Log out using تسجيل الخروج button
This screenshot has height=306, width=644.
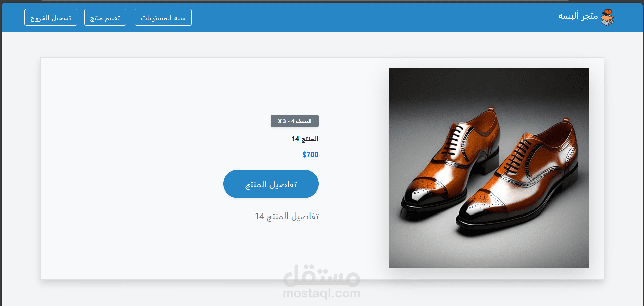[51, 17]
